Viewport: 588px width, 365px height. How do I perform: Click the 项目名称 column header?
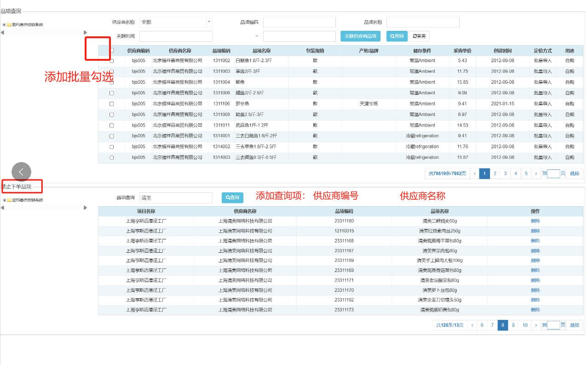tap(146, 211)
